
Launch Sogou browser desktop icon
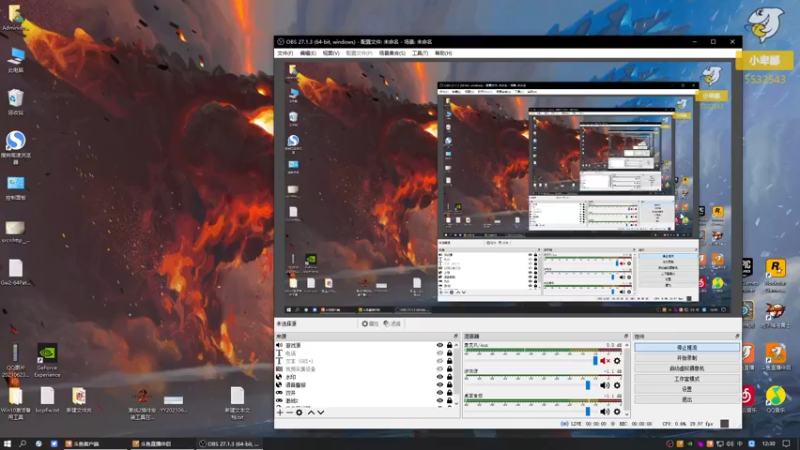coord(16,147)
